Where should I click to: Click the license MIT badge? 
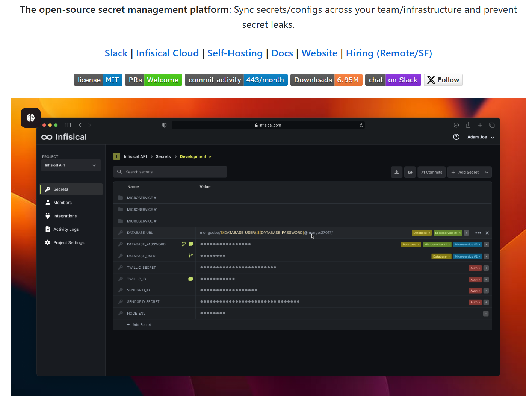(98, 80)
